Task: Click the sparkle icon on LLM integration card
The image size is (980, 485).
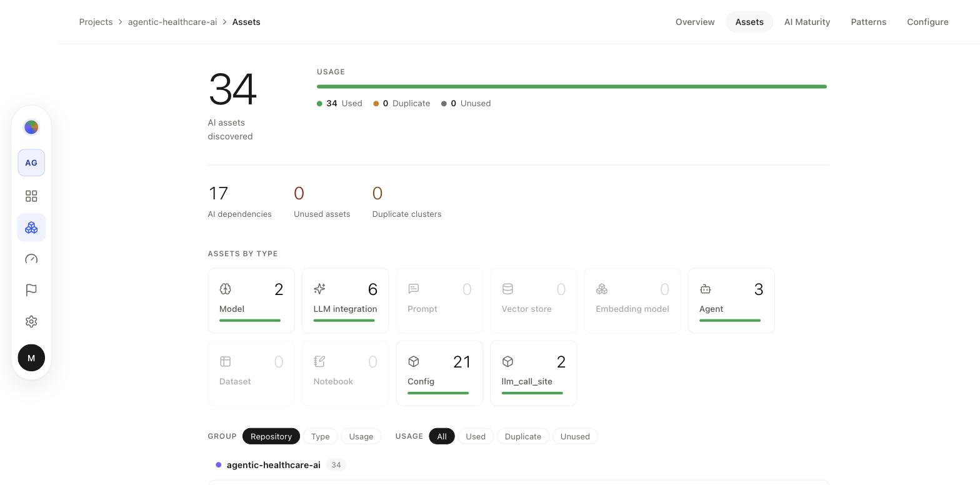Action: pyautogui.click(x=319, y=289)
